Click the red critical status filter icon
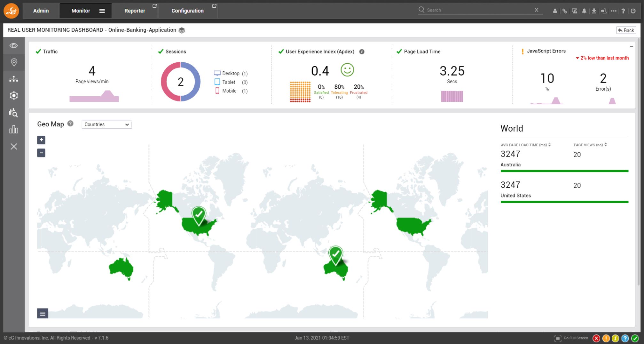The height and width of the screenshot is (344, 644). pyautogui.click(x=596, y=338)
